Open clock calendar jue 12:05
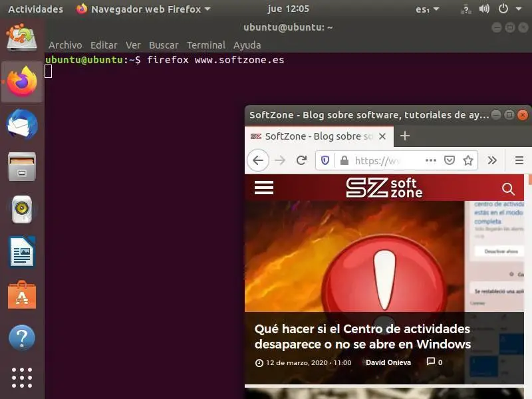This screenshot has width=532, height=399. click(288, 9)
